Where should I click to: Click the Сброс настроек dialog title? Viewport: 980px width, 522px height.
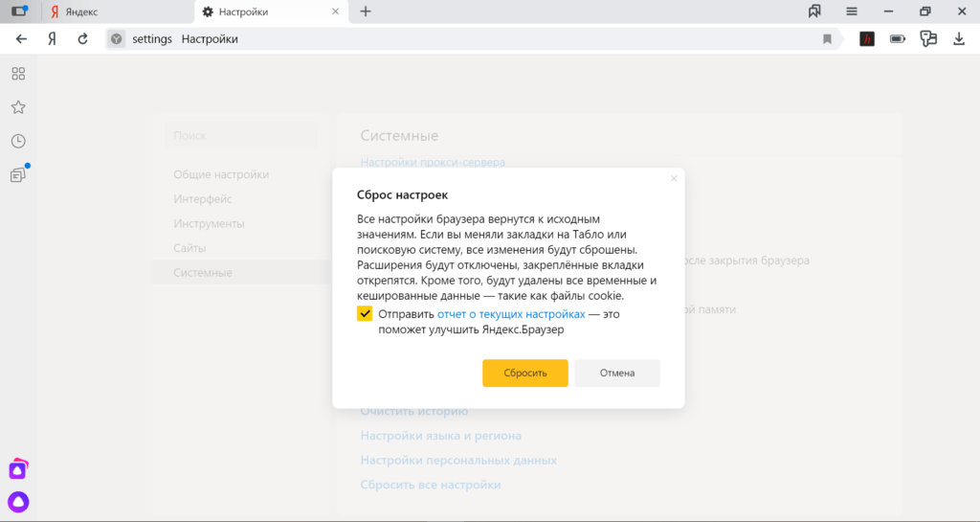pyautogui.click(x=402, y=195)
